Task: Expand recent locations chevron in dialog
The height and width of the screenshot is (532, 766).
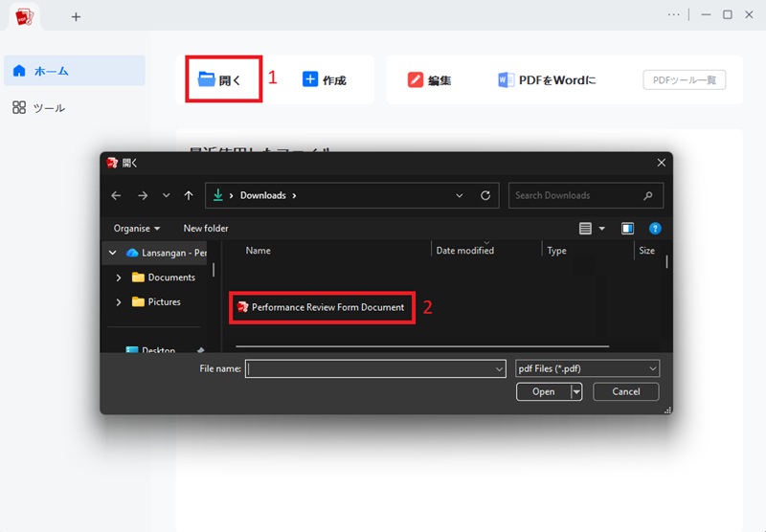Action: (x=166, y=195)
